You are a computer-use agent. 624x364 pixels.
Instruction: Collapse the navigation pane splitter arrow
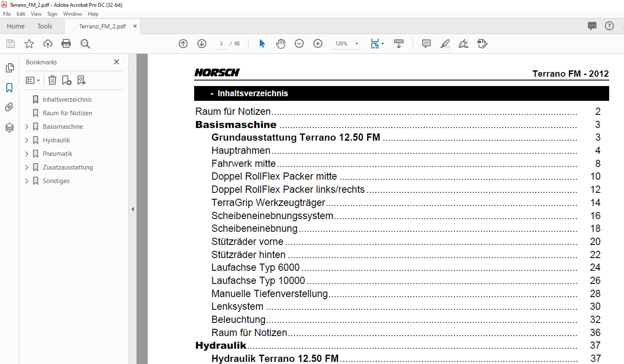(133, 209)
